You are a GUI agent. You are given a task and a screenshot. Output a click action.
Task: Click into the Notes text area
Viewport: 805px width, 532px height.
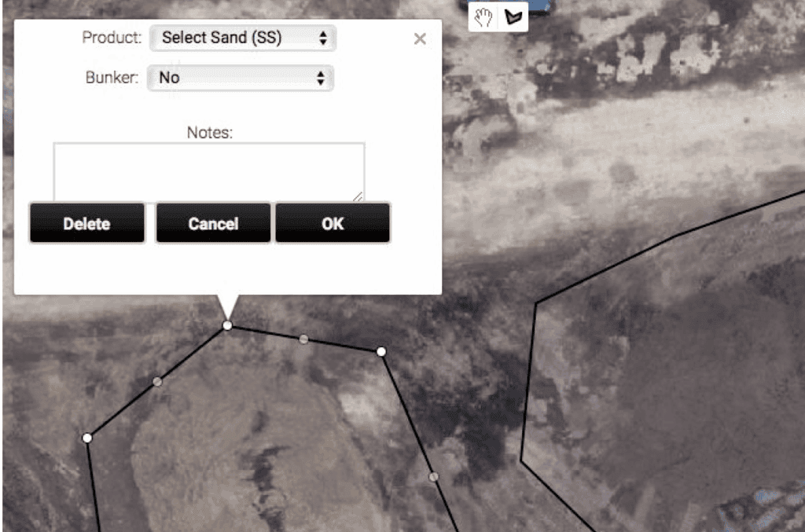coord(208,171)
